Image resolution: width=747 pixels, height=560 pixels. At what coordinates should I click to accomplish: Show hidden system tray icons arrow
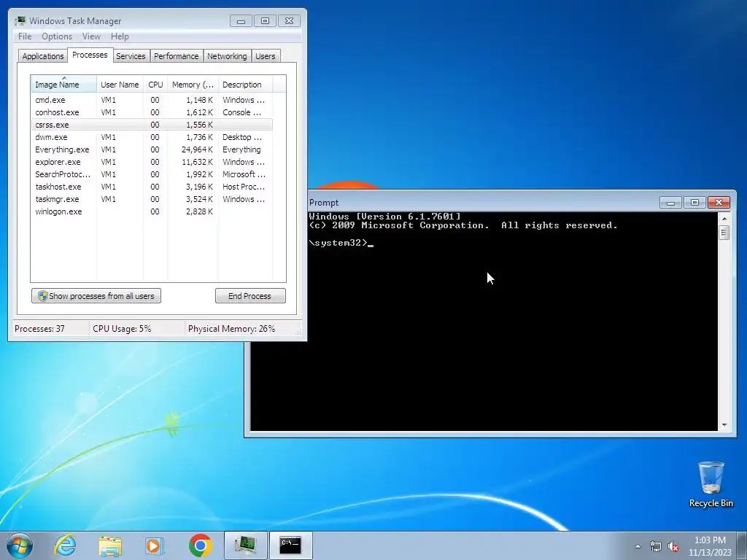pyautogui.click(x=638, y=546)
